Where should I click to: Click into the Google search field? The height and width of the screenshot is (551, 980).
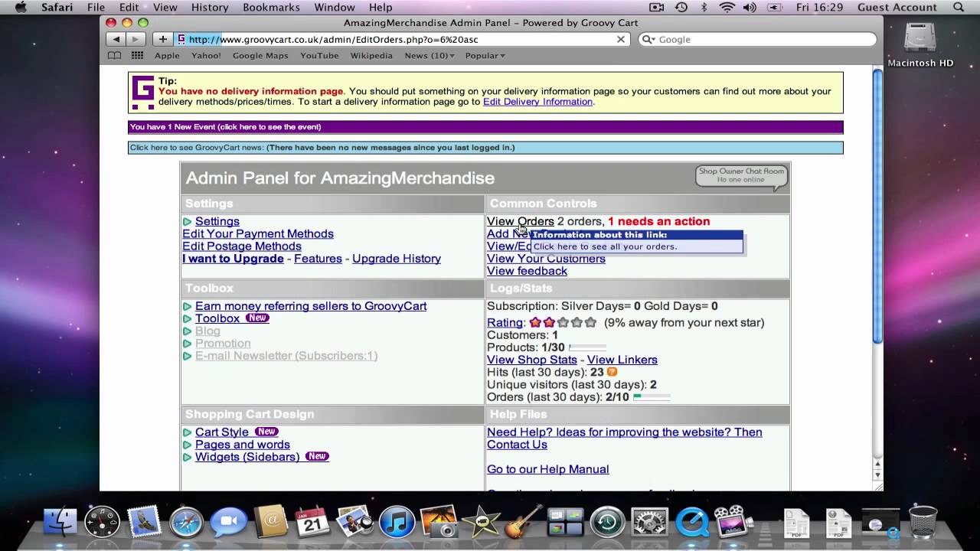click(757, 39)
